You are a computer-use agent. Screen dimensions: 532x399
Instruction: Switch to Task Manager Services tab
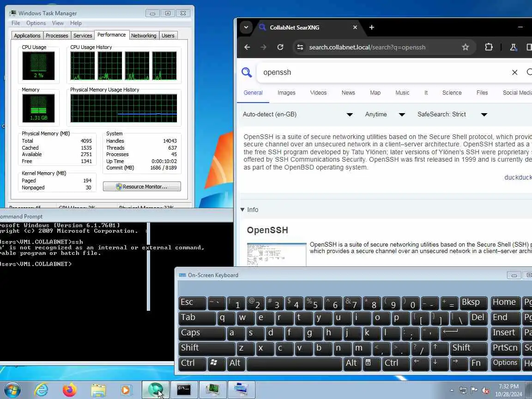(83, 36)
